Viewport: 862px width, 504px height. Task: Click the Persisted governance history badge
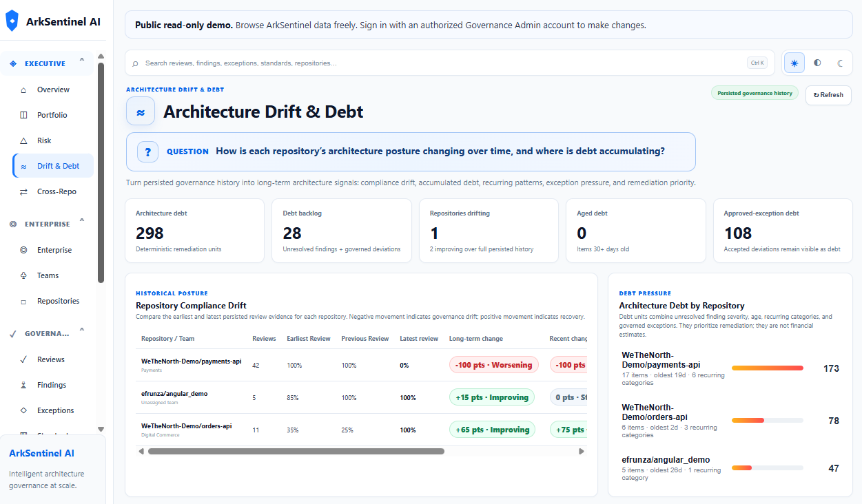tap(755, 93)
